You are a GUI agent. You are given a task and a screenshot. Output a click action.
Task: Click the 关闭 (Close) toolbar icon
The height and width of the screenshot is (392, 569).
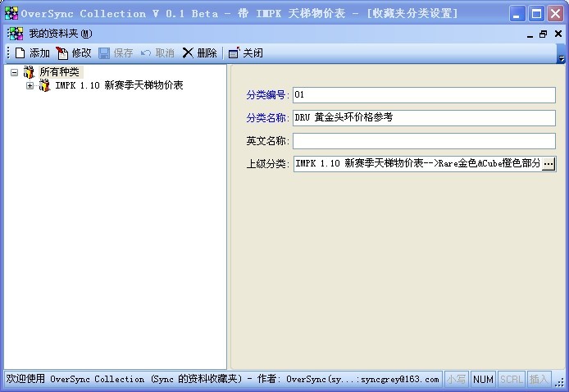tap(234, 53)
